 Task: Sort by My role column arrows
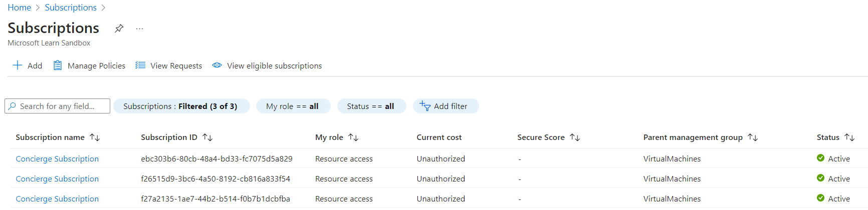353,137
